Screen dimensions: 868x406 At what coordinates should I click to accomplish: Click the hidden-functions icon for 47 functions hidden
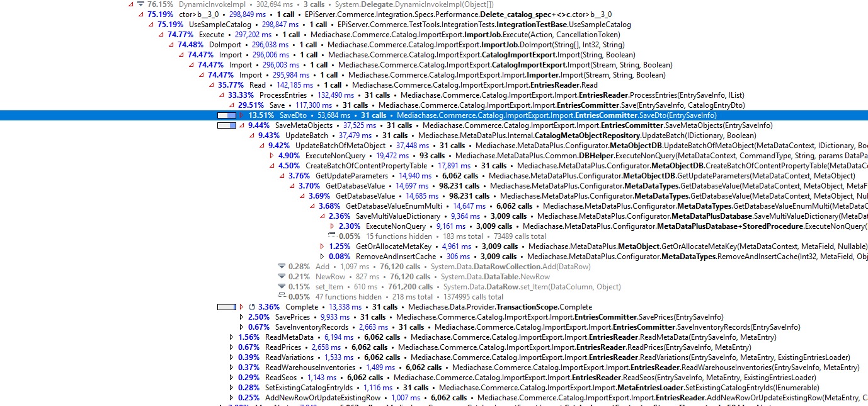[282, 297]
